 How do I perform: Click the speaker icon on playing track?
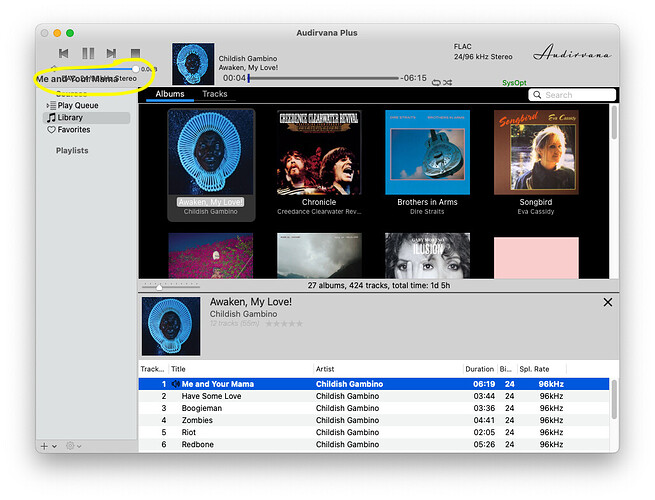click(x=175, y=384)
